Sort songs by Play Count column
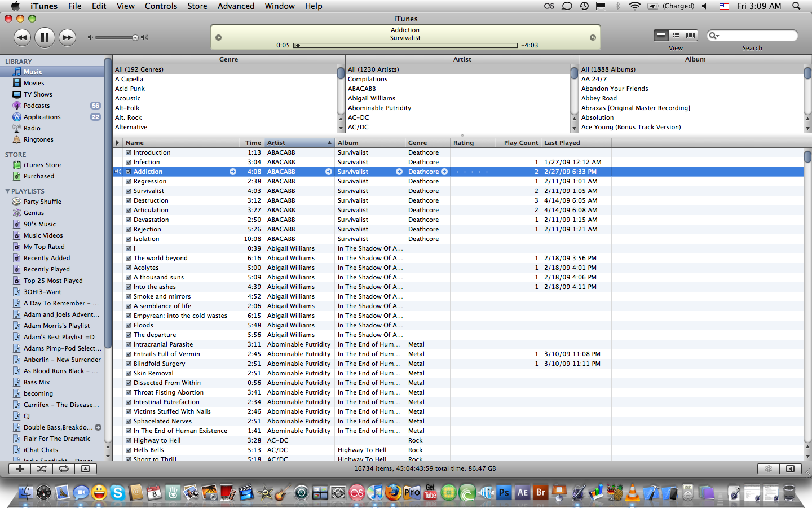This screenshot has width=812, height=508. click(519, 143)
